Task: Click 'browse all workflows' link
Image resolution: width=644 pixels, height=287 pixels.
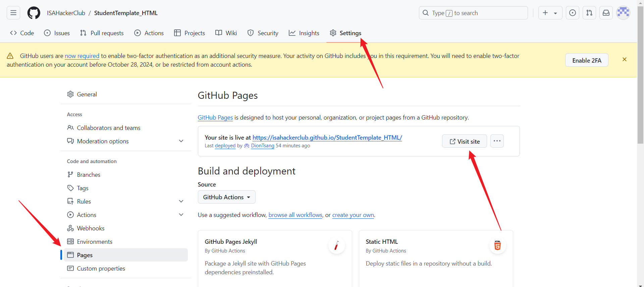Action: click(295, 215)
